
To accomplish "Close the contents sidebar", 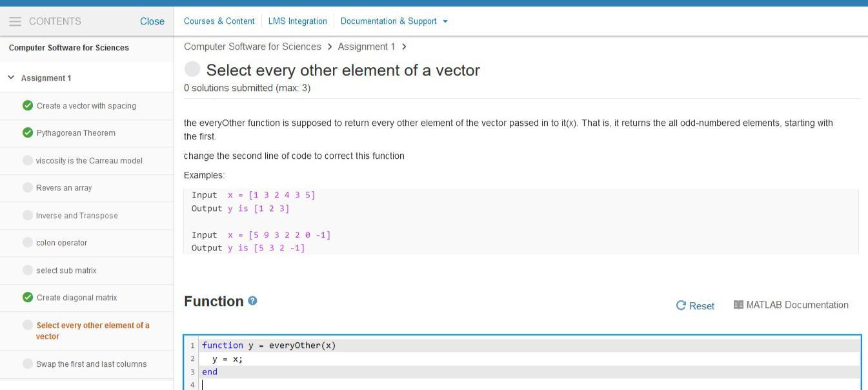I will tap(152, 21).
